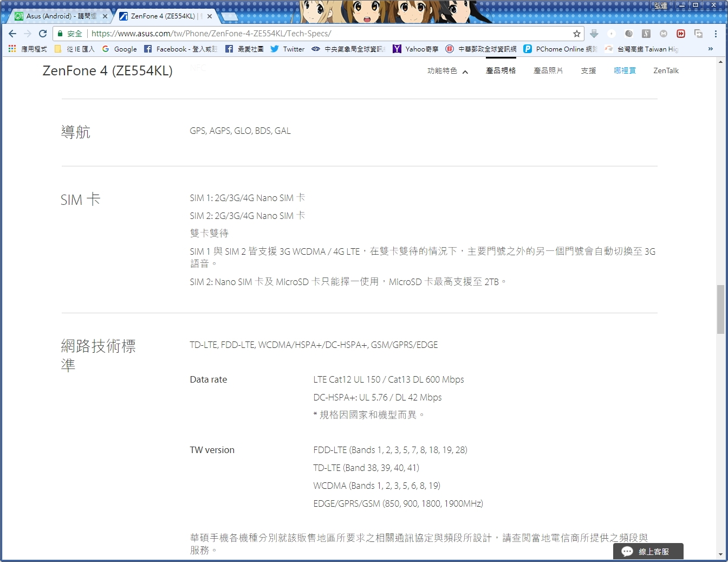Open the Yahoo奇摩 bookmark
This screenshot has width=728, height=562.
[415, 49]
